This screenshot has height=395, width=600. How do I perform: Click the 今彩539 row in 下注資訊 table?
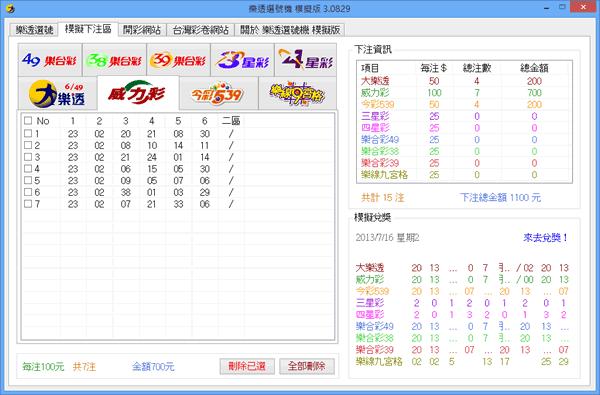pyautogui.click(x=464, y=104)
